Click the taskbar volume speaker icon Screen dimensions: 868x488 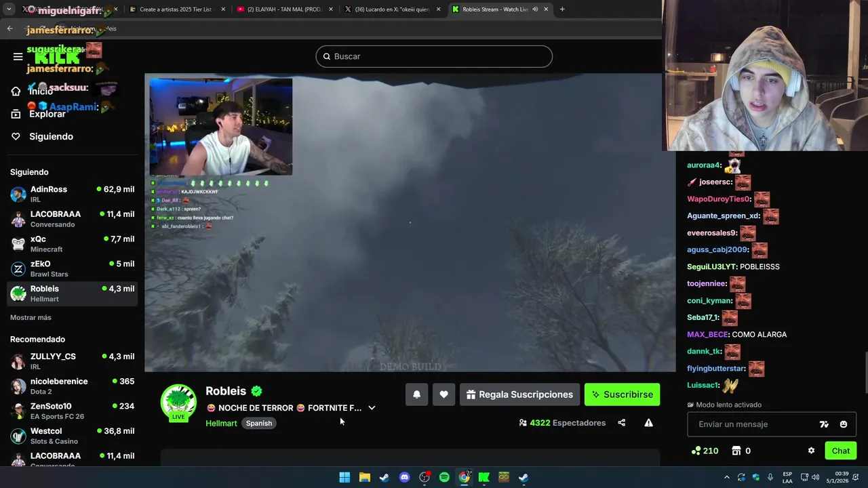(815, 477)
